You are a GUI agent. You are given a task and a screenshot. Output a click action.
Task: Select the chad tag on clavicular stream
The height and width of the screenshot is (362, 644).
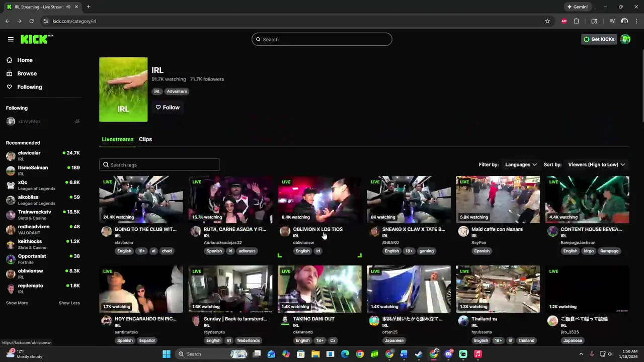(x=167, y=251)
